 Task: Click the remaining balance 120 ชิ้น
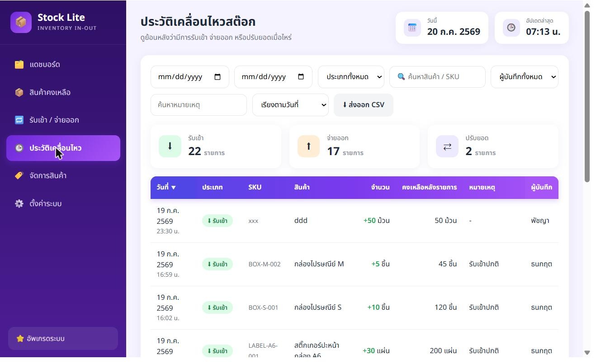445,307
